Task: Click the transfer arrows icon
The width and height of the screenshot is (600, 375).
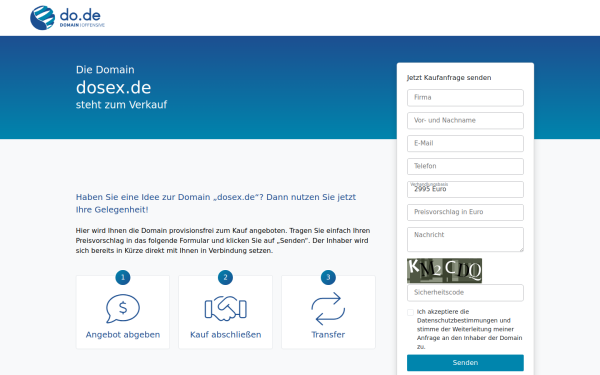Action: (x=328, y=308)
